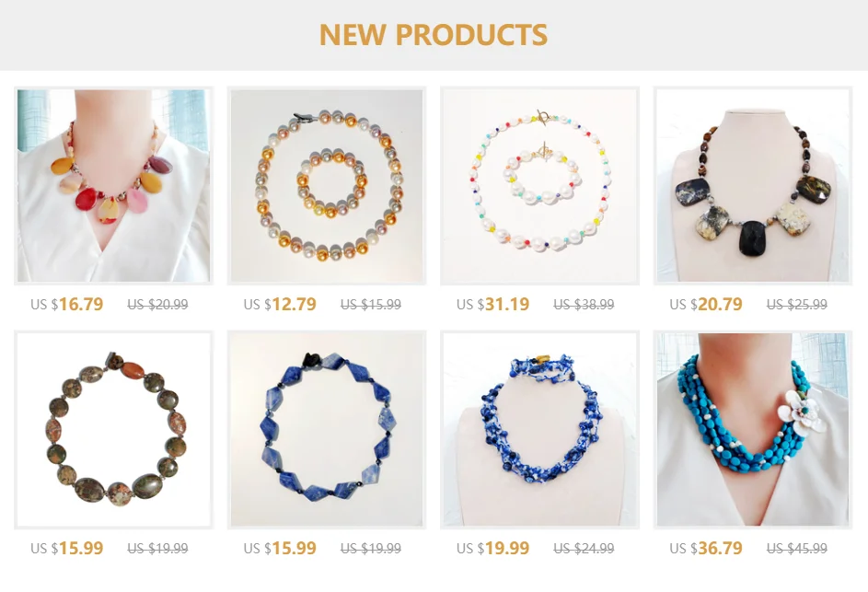Open the turquoise necklace with white flower
The image size is (868, 592).
[753, 430]
